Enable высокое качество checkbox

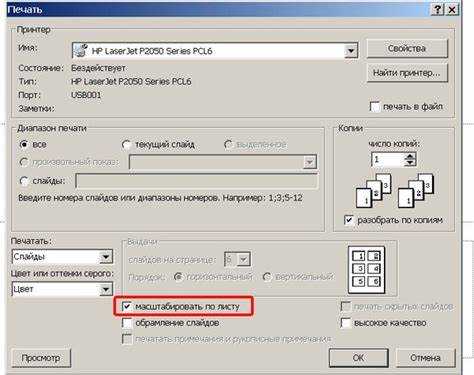click(x=346, y=323)
